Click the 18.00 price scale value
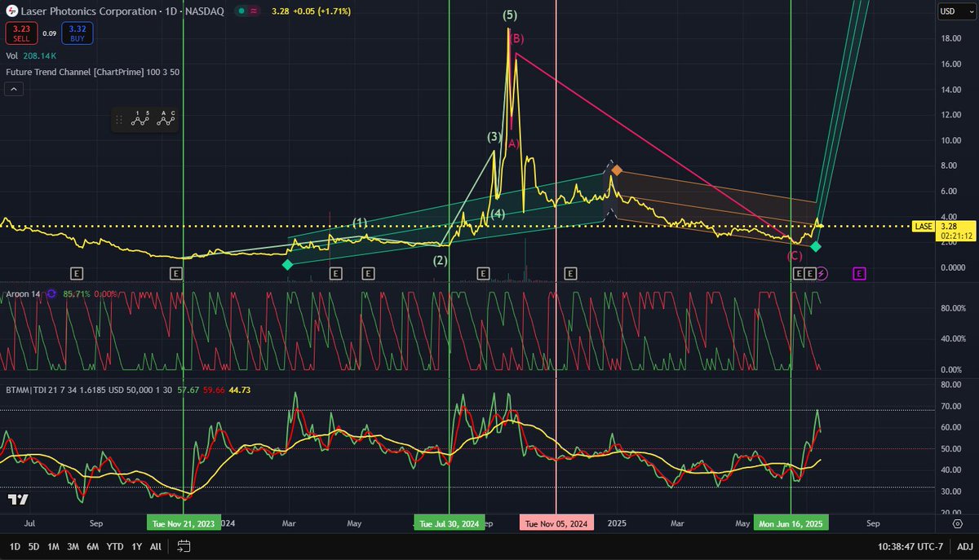 click(x=950, y=37)
